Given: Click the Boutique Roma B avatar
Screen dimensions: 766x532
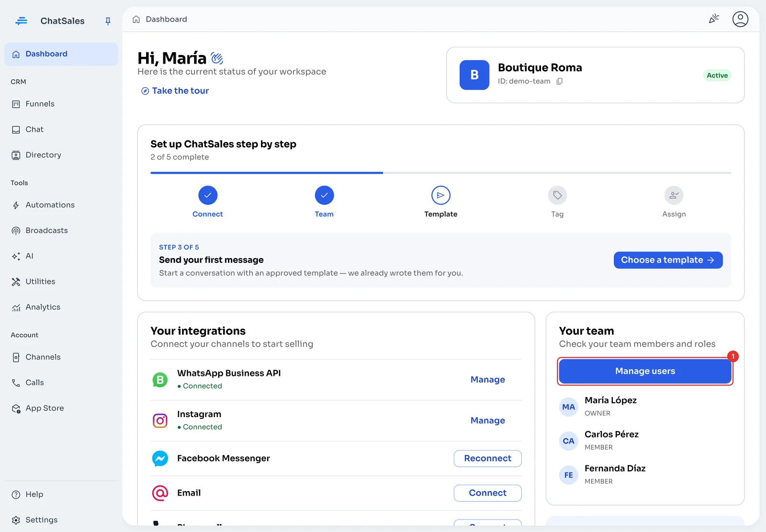Looking at the screenshot, I should (474, 75).
